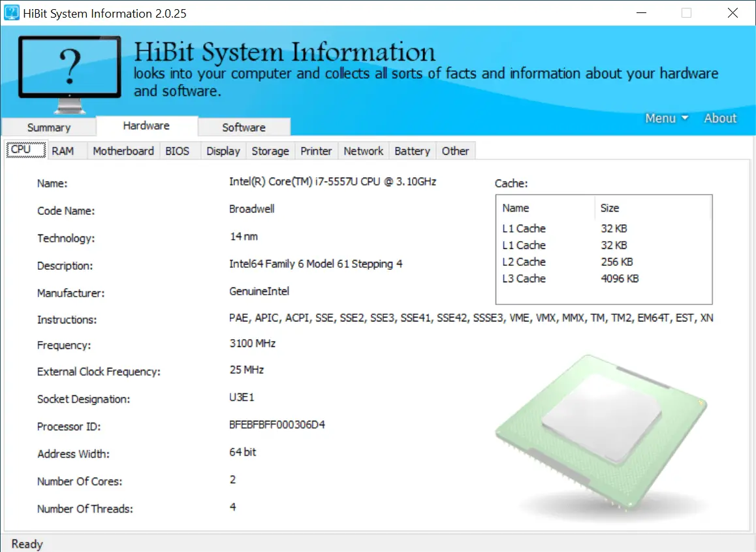Open the About link

click(720, 118)
